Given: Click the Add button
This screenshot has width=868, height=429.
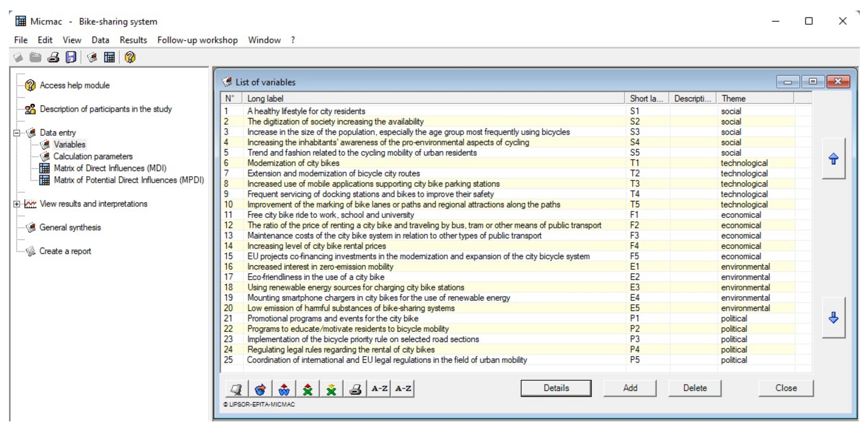Looking at the screenshot, I should click(630, 388).
